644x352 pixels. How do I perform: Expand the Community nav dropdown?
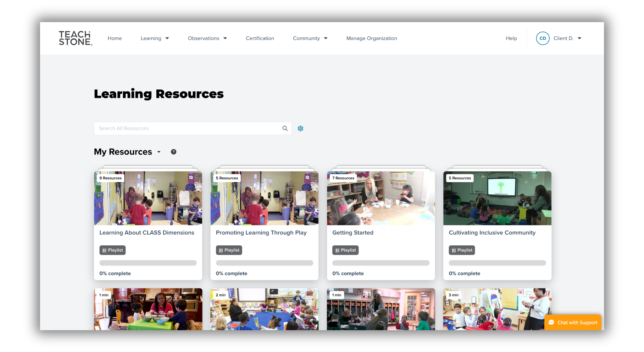(310, 38)
